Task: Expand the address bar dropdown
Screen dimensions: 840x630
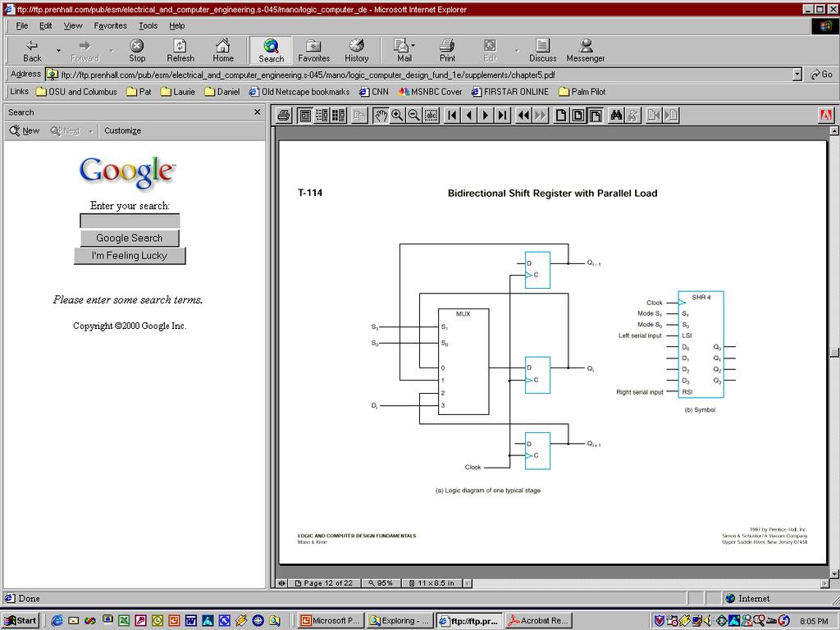Action: pos(797,75)
